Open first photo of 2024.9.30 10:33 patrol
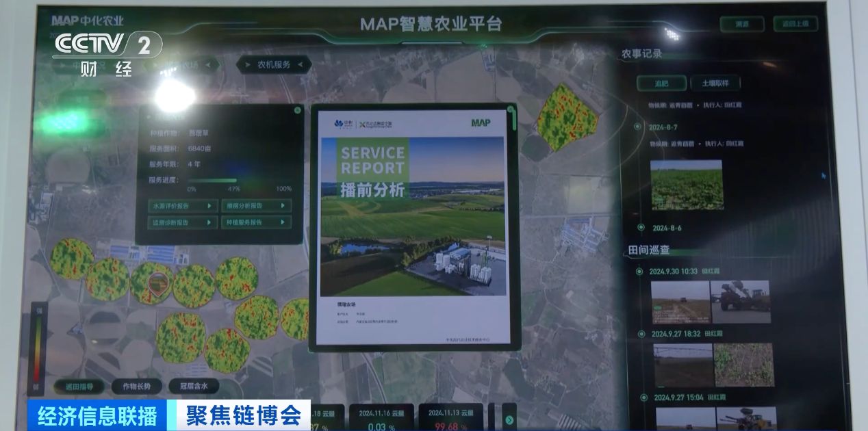 (680, 302)
